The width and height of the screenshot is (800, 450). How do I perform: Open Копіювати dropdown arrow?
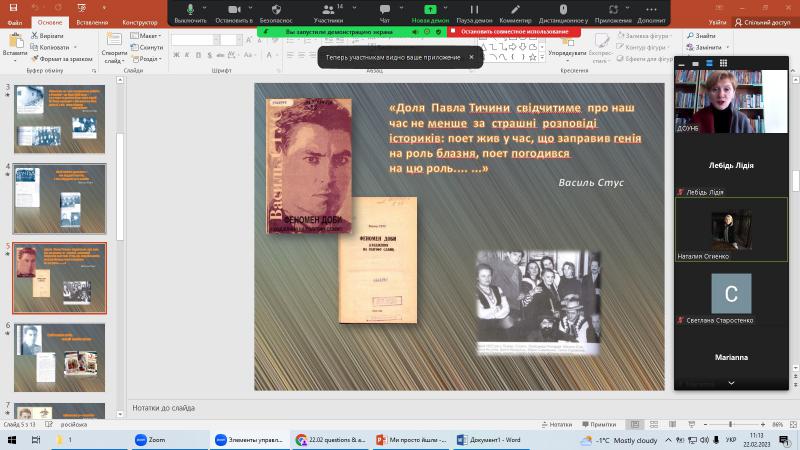pyautogui.click(x=76, y=47)
